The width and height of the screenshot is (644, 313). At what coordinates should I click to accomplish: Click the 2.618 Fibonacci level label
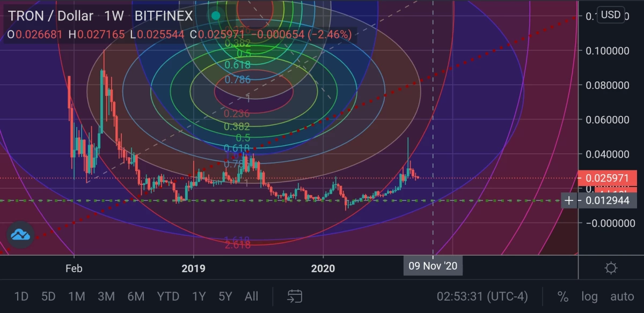tap(237, 245)
